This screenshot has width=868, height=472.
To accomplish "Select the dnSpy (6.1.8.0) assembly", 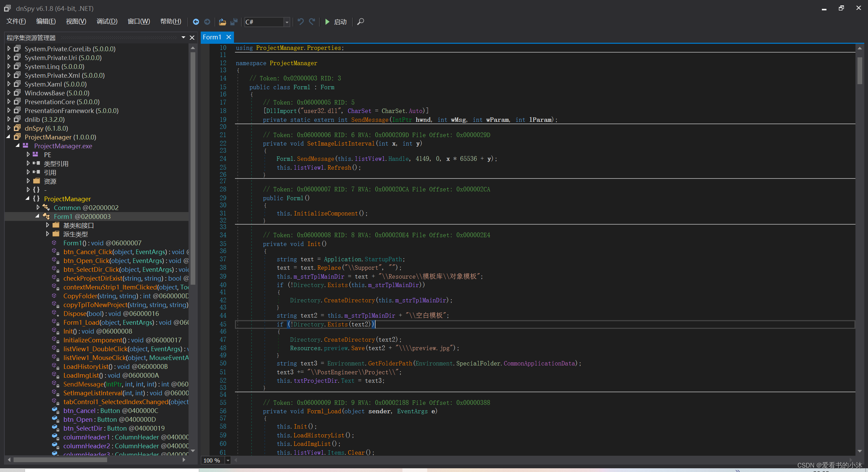I will (46, 128).
